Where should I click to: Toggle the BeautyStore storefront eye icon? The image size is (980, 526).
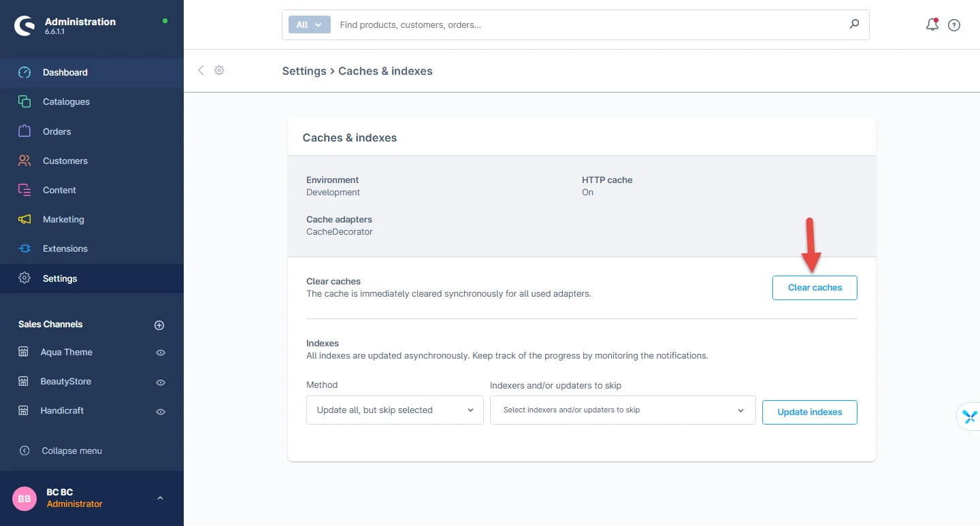pyautogui.click(x=161, y=382)
